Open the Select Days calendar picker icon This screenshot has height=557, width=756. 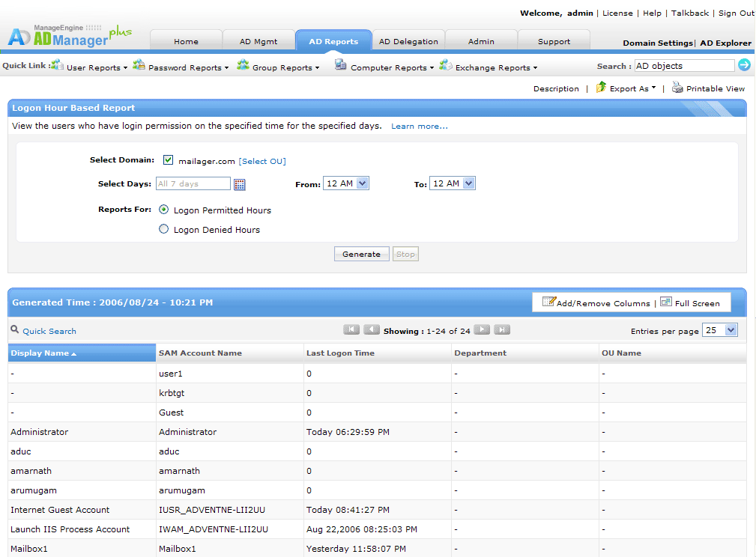point(240,184)
